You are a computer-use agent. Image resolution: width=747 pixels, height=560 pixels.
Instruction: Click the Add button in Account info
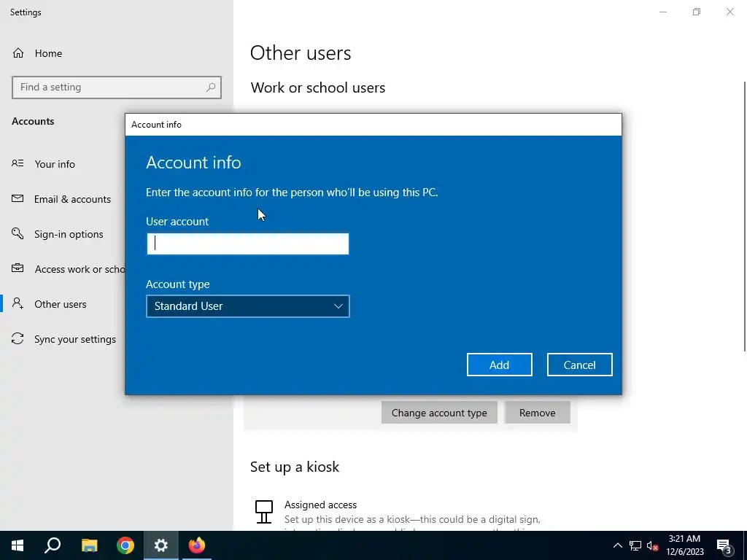coord(499,365)
